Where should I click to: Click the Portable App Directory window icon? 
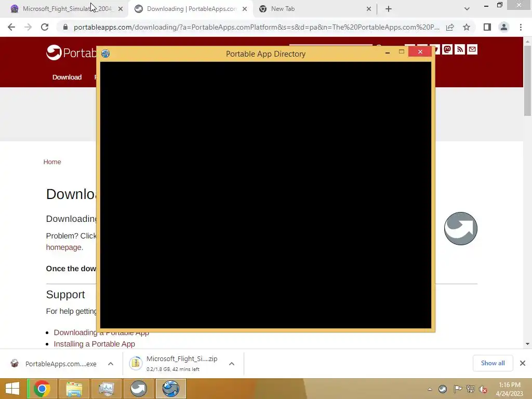click(105, 54)
